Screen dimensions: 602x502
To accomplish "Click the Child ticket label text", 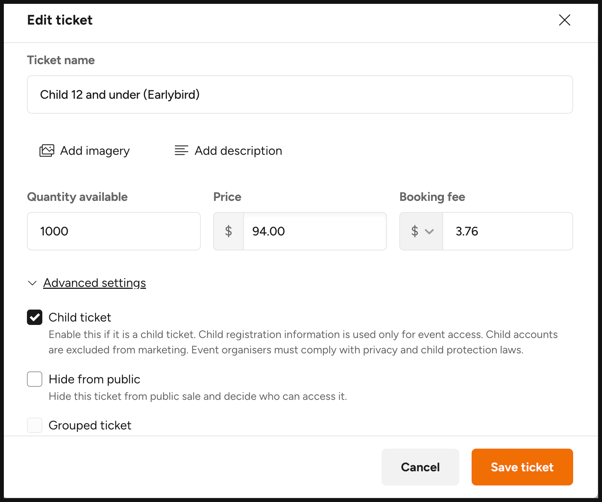I will click(80, 317).
